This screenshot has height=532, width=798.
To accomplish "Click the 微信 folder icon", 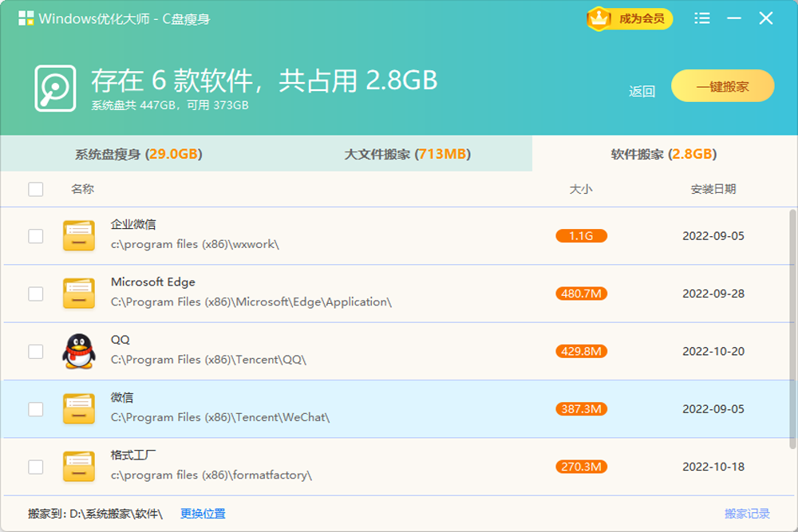I will [x=79, y=409].
